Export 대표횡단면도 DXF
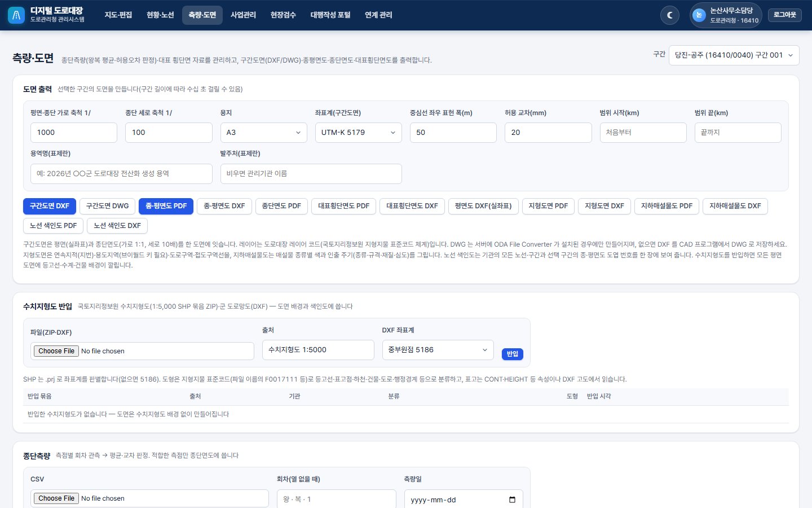 (x=412, y=206)
